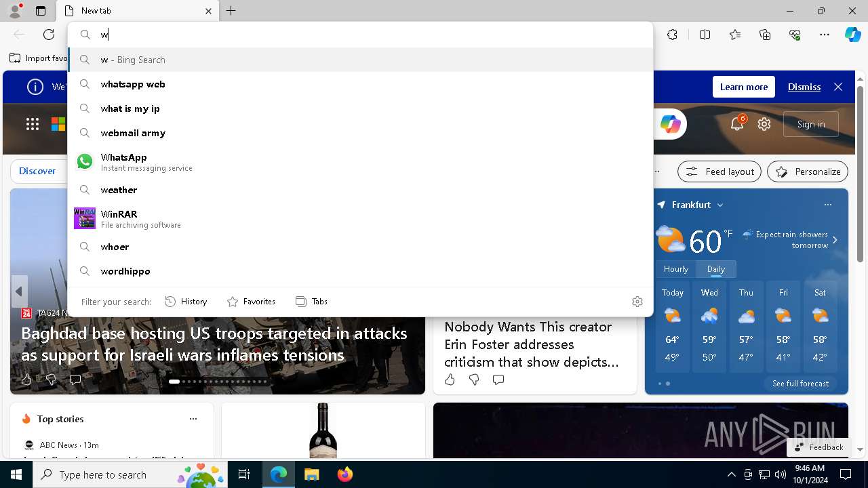Open the Collections icon

[x=765, y=35]
